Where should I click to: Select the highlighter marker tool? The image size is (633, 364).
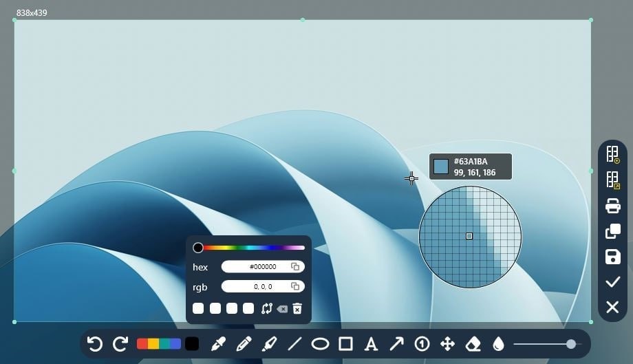point(269,344)
